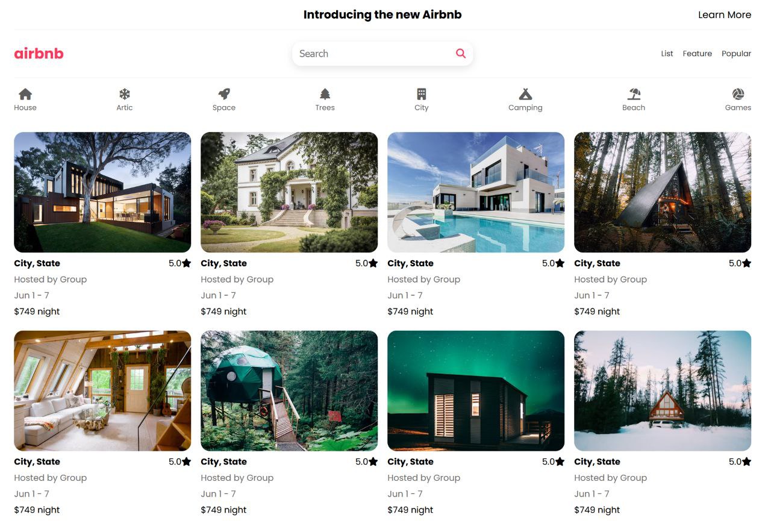Open the green dome treehouse listing
771x532 pixels.
click(x=289, y=390)
